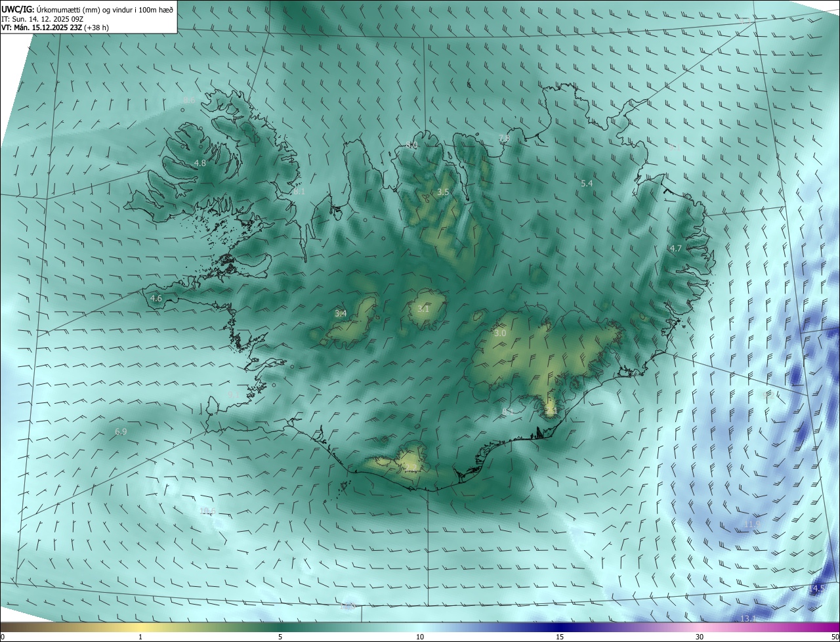Click the 50 tick on the color scale

click(x=835, y=637)
